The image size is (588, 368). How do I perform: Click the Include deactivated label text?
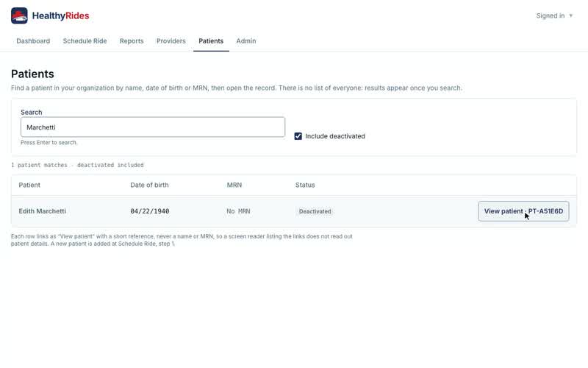tap(335, 136)
